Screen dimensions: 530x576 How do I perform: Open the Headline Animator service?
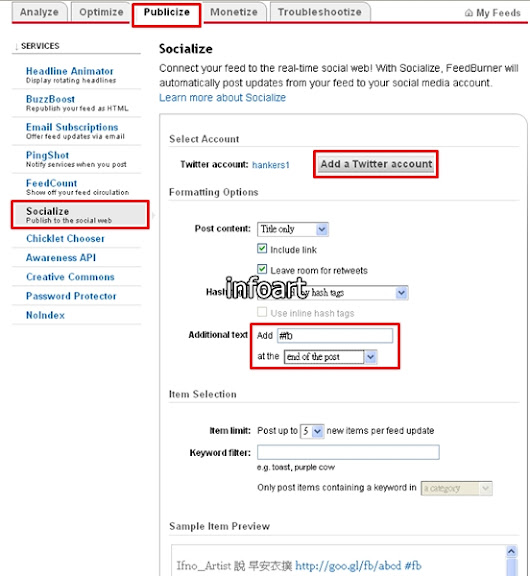pyautogui.click(x=70, y=71)
